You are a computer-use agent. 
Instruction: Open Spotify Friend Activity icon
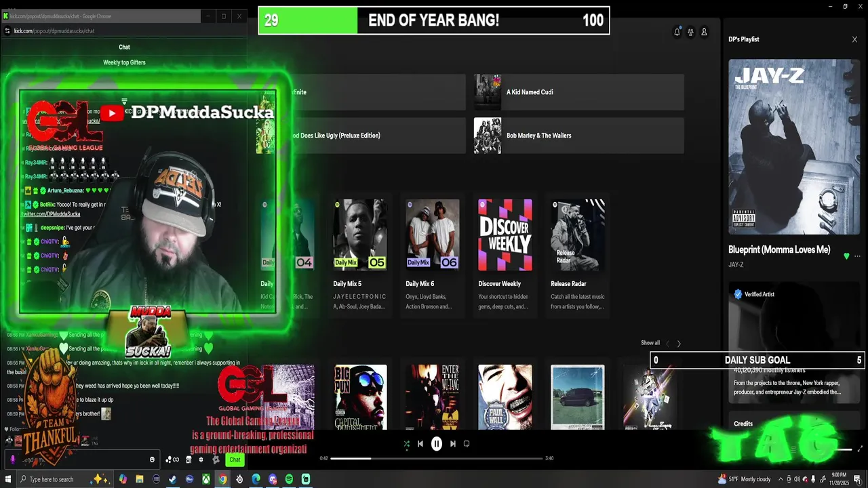(x=690, y=32)
